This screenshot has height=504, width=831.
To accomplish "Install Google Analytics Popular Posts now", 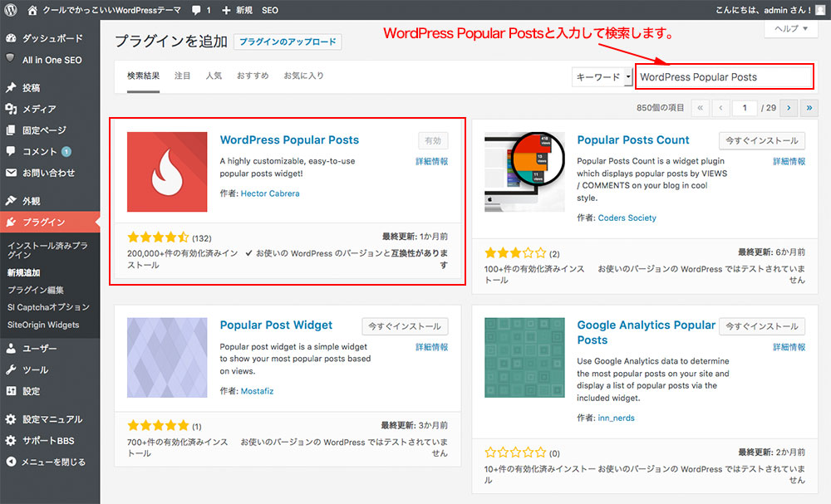I will 762,326.
